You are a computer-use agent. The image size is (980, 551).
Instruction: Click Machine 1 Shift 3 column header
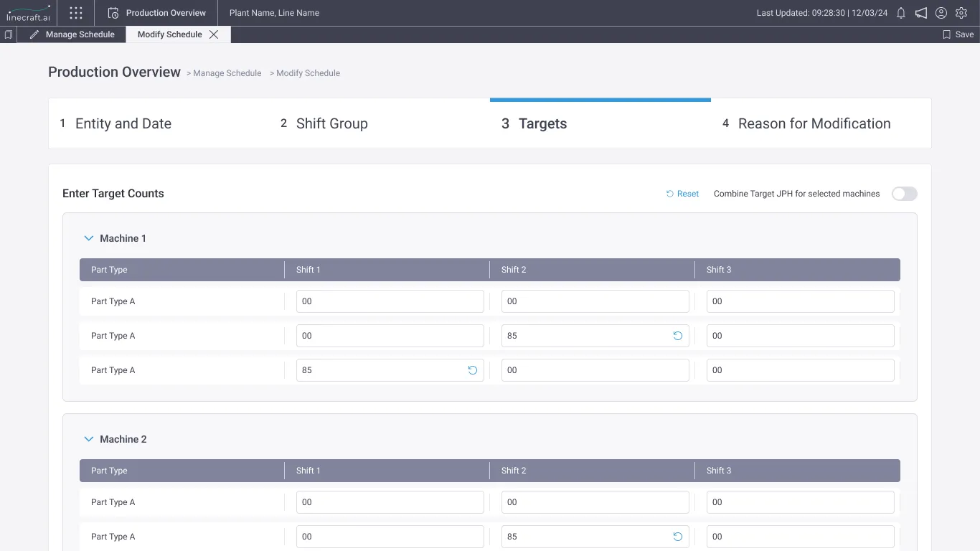(x=798, y=270)
